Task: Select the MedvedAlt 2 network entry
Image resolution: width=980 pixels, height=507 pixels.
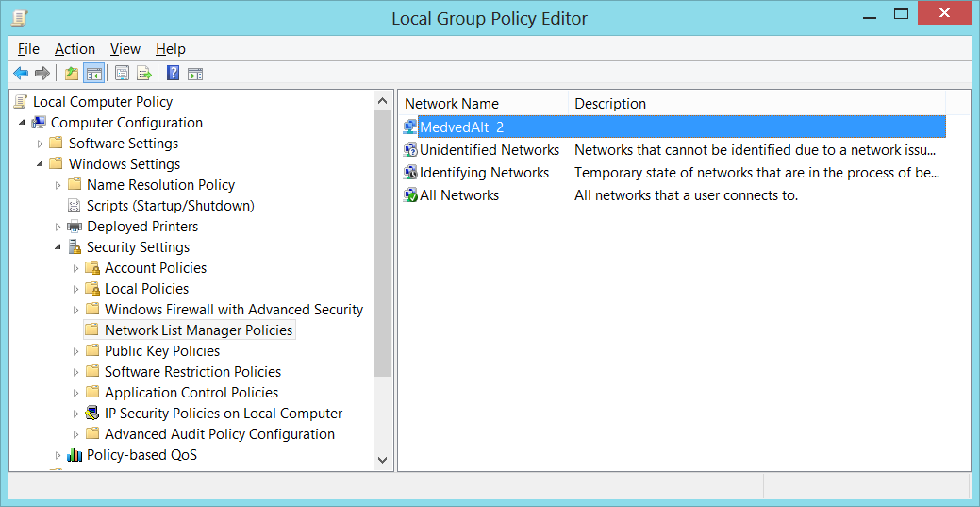Action: 462,127
